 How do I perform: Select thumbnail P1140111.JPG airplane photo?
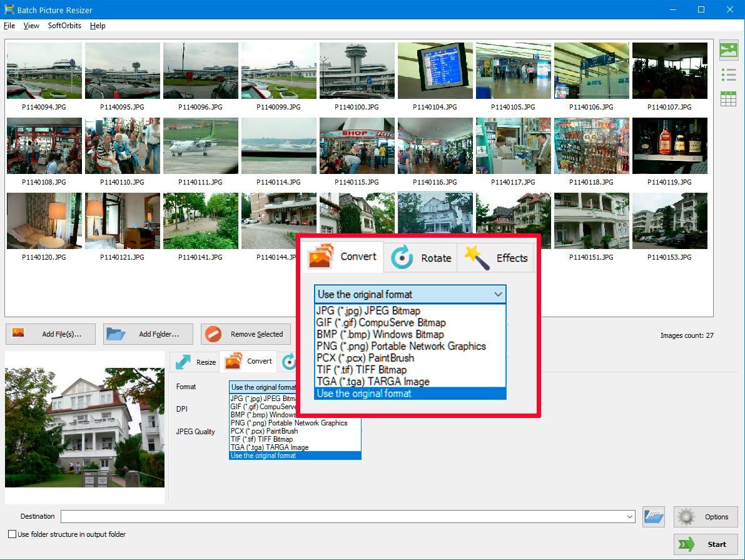coord(200,146)
